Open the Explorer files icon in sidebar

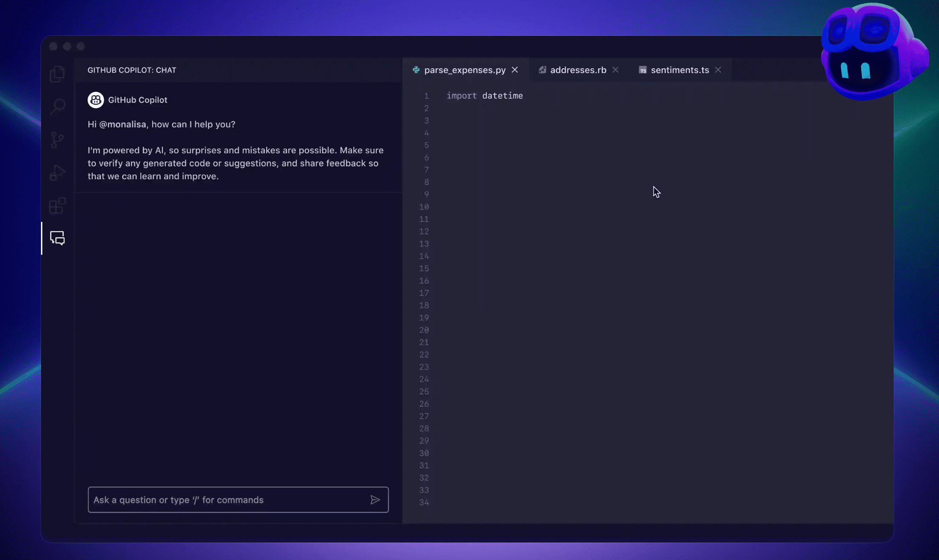pyautogui.click(x=57, y=74)
